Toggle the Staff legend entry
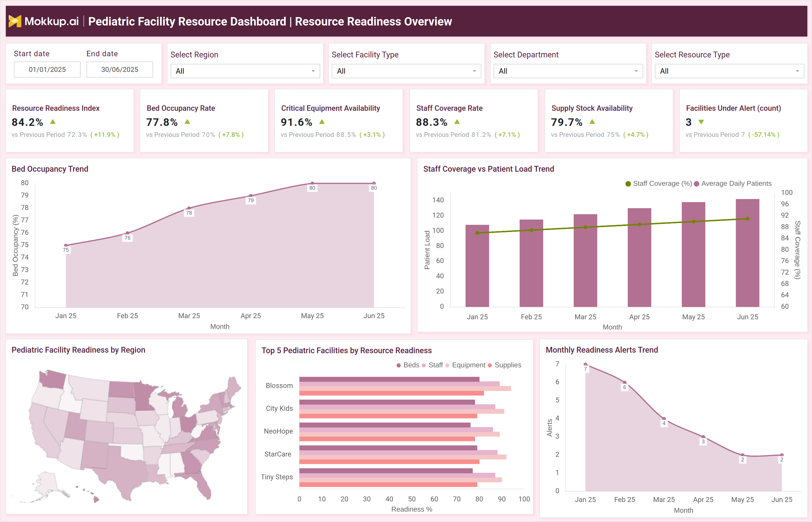812x522 pixels. coord(432,365)
